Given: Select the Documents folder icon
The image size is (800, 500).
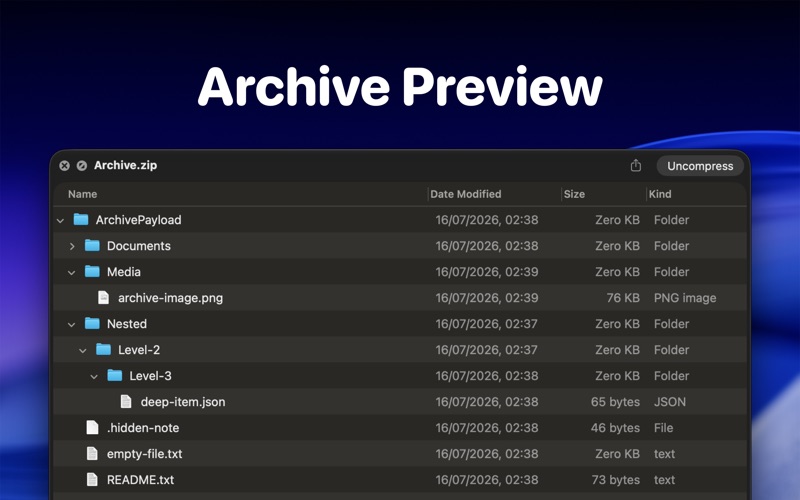Looking at the screenshot, I should click(92, 245).
